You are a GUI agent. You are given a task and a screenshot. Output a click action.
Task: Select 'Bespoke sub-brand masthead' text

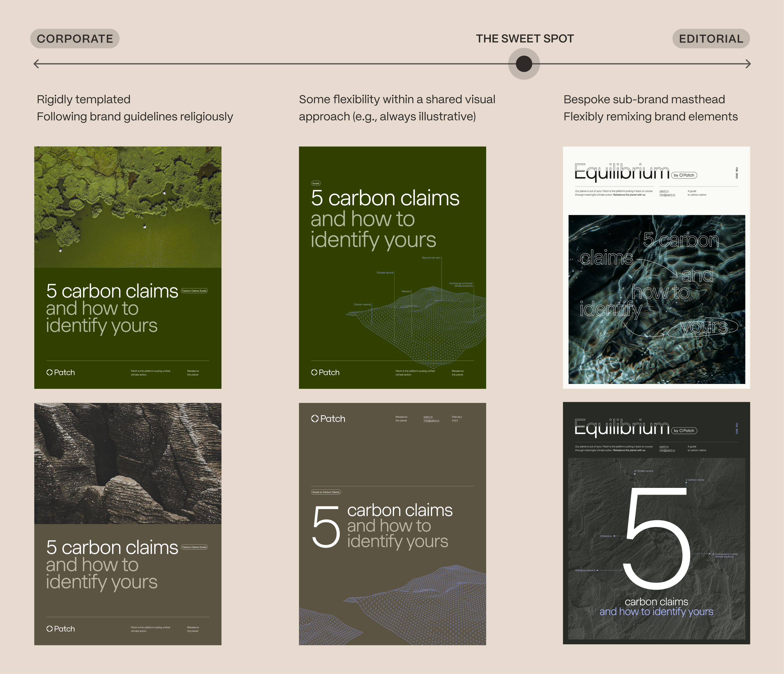click(644, 100)
